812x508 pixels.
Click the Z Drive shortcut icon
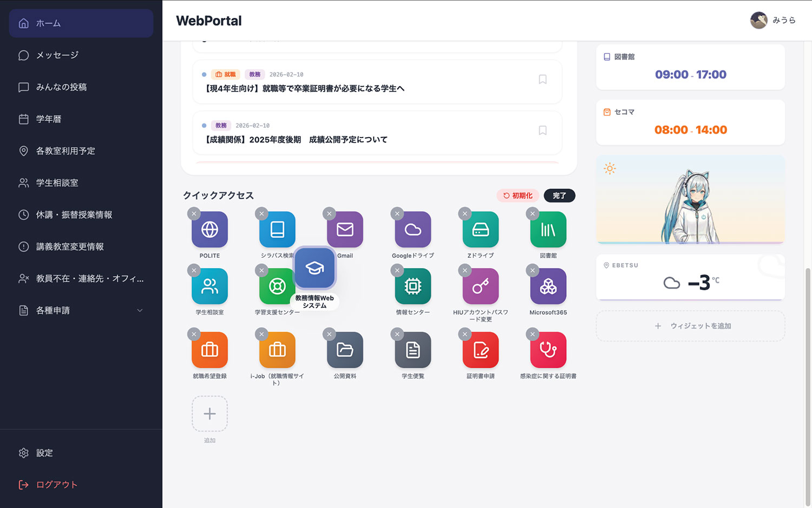point(480,230)
